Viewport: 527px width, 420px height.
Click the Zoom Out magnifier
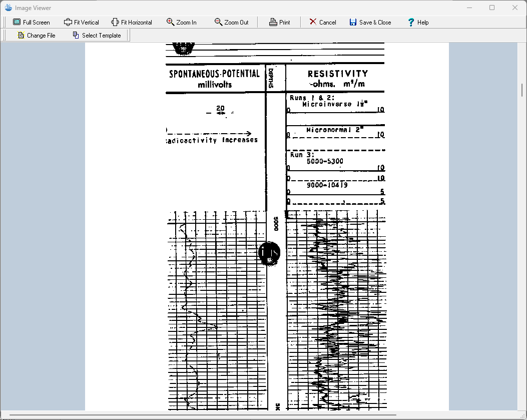[x=218, y=22]
